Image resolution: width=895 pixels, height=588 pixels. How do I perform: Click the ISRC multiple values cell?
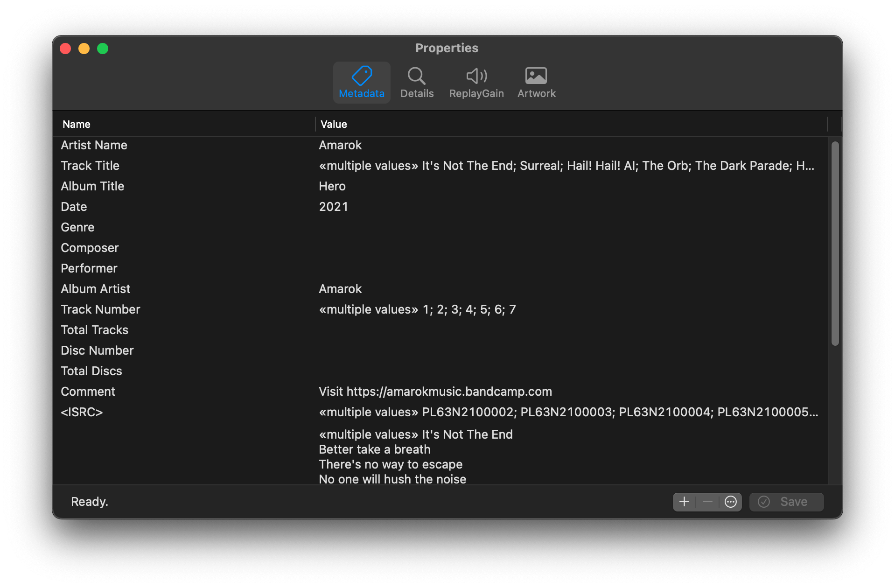[x=568, y=412]
